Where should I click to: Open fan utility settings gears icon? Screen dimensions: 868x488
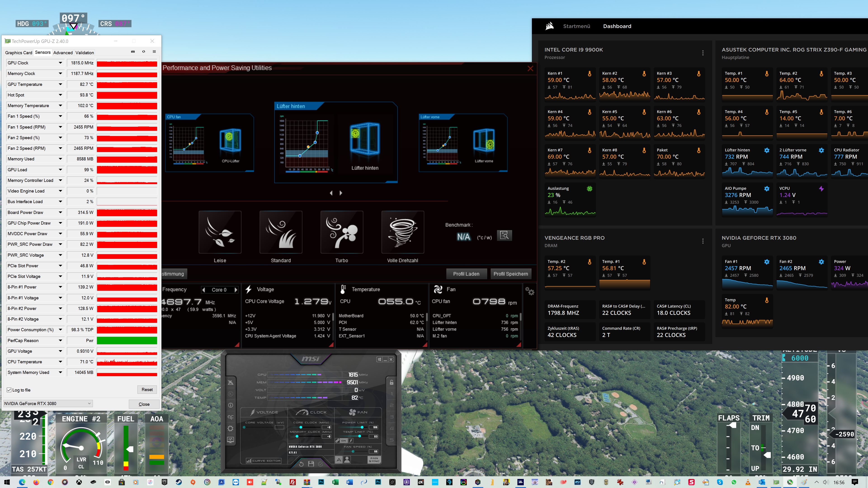(x=529, y=291)
